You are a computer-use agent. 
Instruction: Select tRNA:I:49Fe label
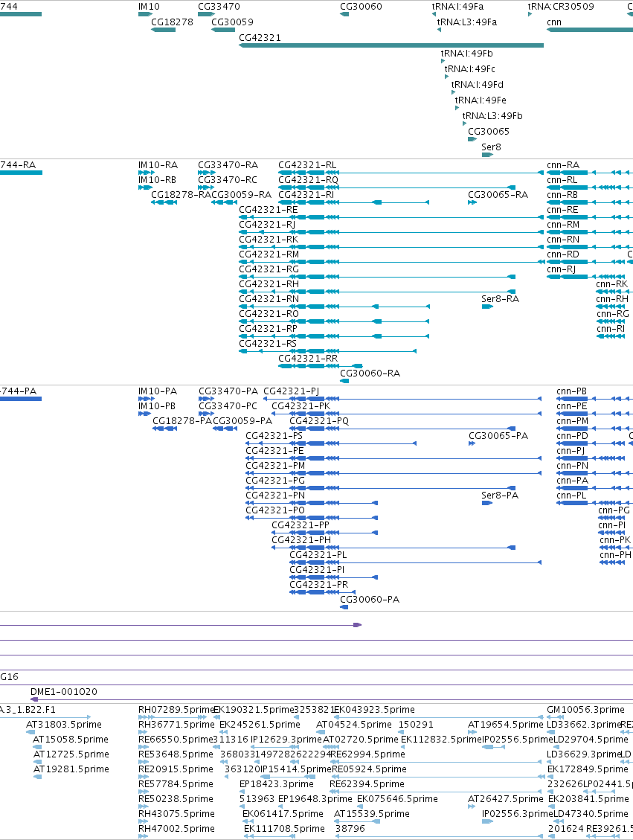tap(481, 100)
